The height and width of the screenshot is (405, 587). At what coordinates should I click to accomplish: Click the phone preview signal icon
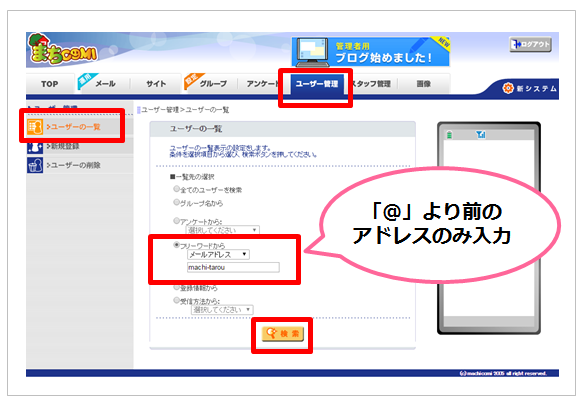[481, 134]
